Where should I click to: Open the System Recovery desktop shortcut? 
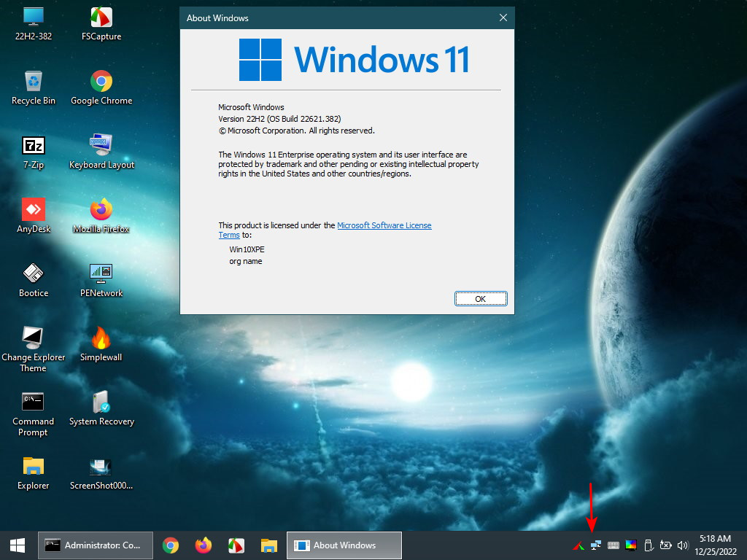101,408
